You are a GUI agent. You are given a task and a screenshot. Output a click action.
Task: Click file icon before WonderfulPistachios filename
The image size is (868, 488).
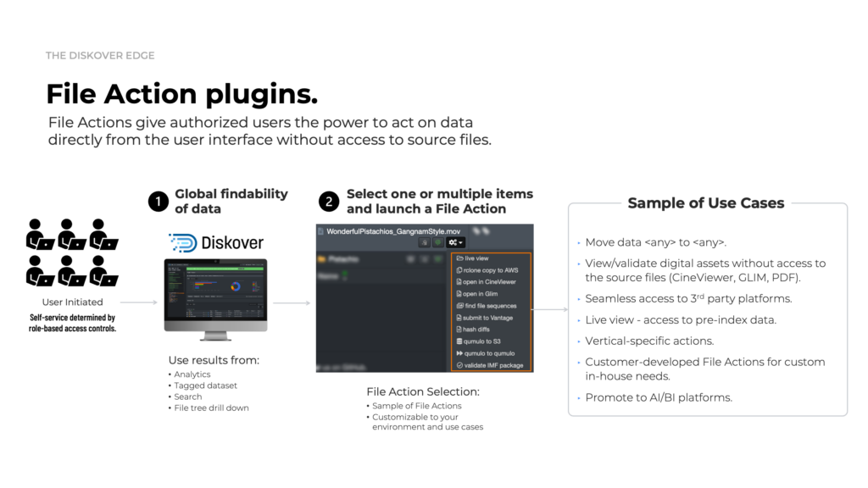pos(320,231)
